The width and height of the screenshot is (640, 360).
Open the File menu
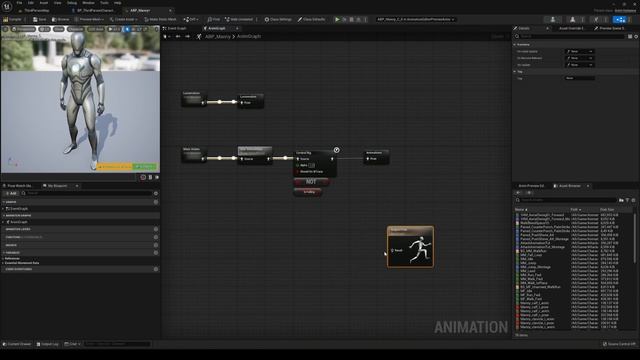(x=19, y=2)
